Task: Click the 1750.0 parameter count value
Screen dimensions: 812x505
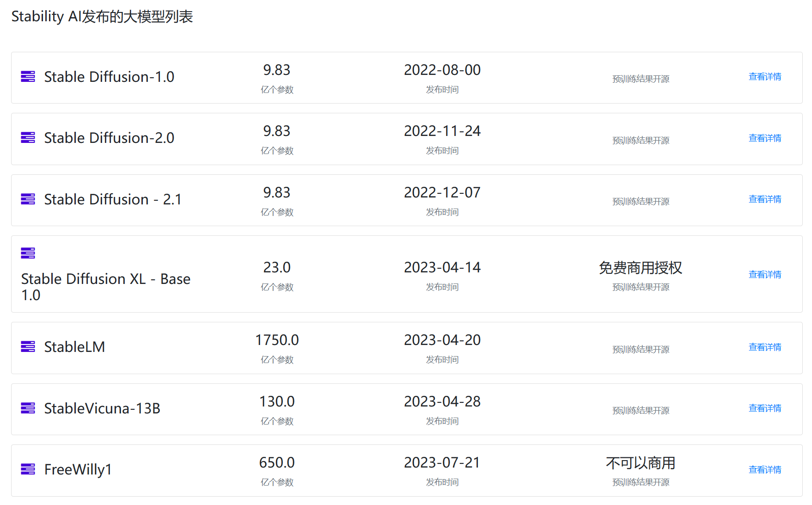Action: (x=277, y=340)
